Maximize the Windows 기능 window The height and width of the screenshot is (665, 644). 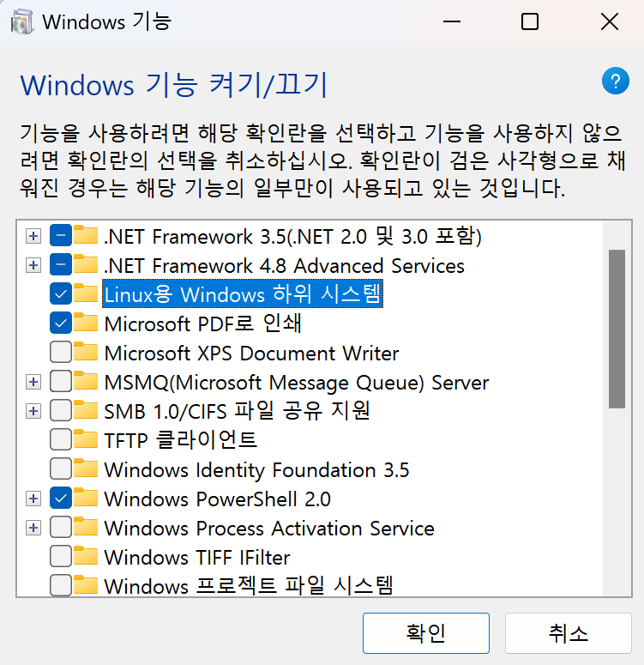[530, 21]
